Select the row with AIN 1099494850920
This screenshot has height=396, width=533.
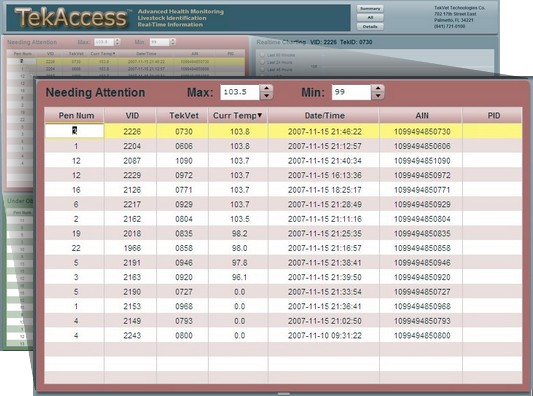(x=283, y=277)
